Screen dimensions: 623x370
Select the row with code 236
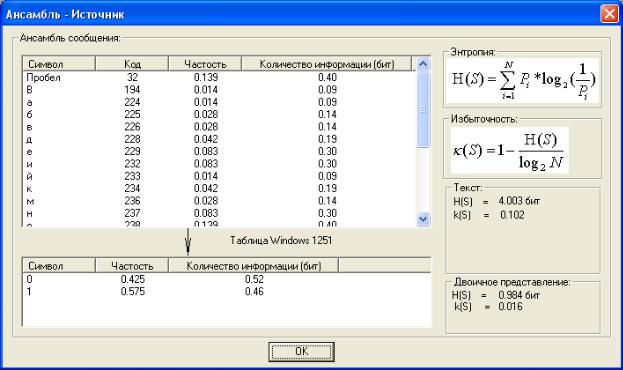coord(219,201)
